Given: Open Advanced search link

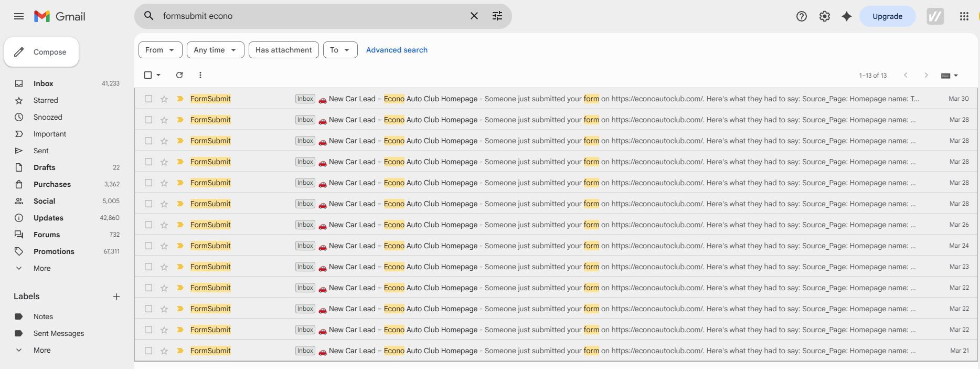Looking at the screenshot, I should (x=397, y=50).
